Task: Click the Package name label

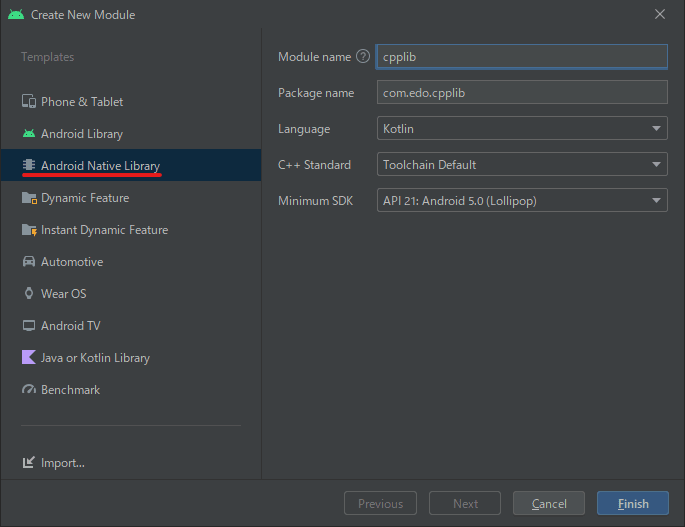Action: 316,93
